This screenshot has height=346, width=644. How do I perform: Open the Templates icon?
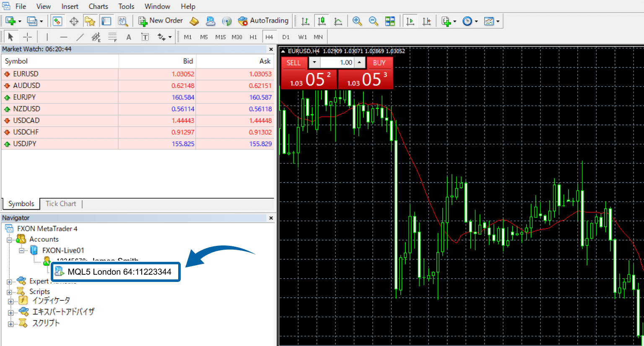tap(488, 21)
